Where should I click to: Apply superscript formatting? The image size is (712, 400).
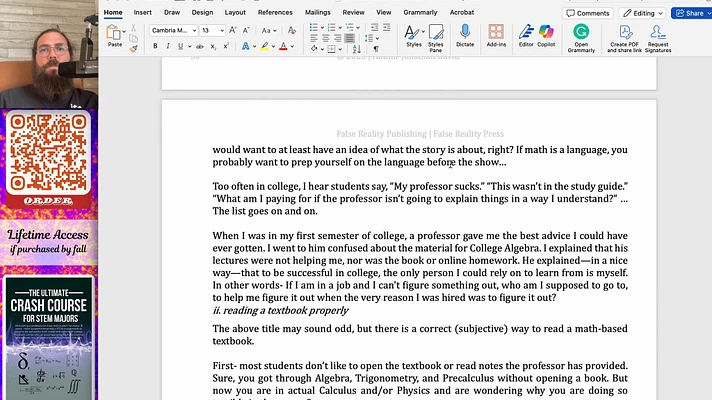pyautogui.click(x=226, y=46)
